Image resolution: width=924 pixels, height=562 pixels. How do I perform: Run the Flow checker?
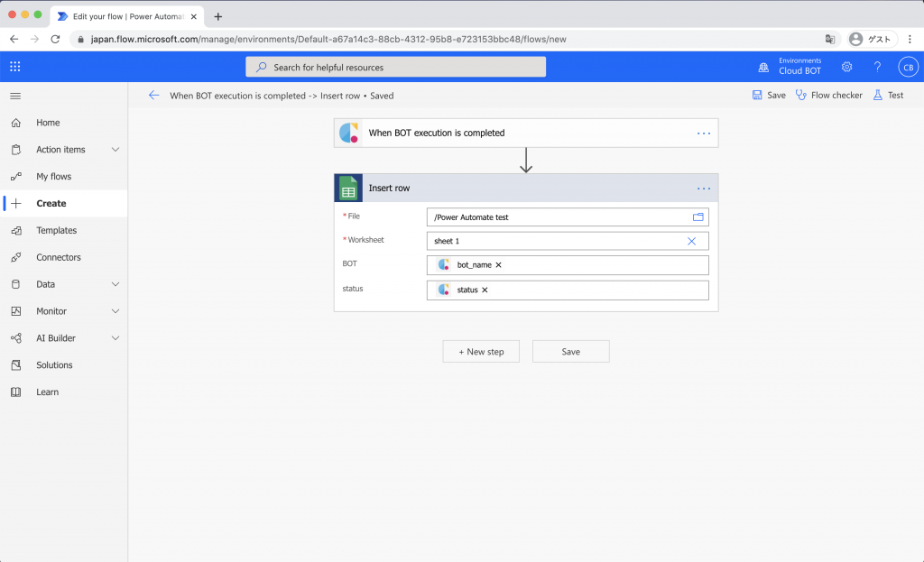pos(828,95)
